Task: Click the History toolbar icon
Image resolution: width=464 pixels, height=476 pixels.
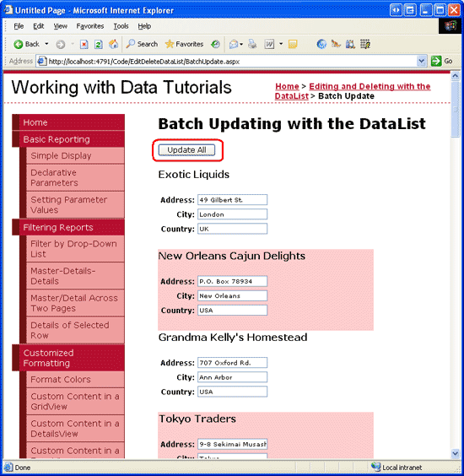Action: pyautogui.click(x=215, y=45)
